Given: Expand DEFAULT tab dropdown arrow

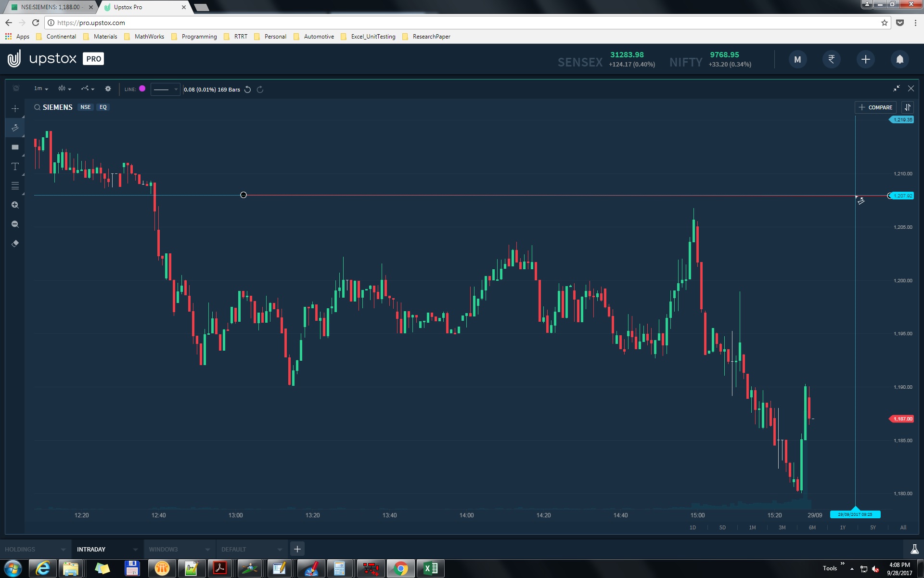Looking at the screenshot, I should [x=280, y=549].
